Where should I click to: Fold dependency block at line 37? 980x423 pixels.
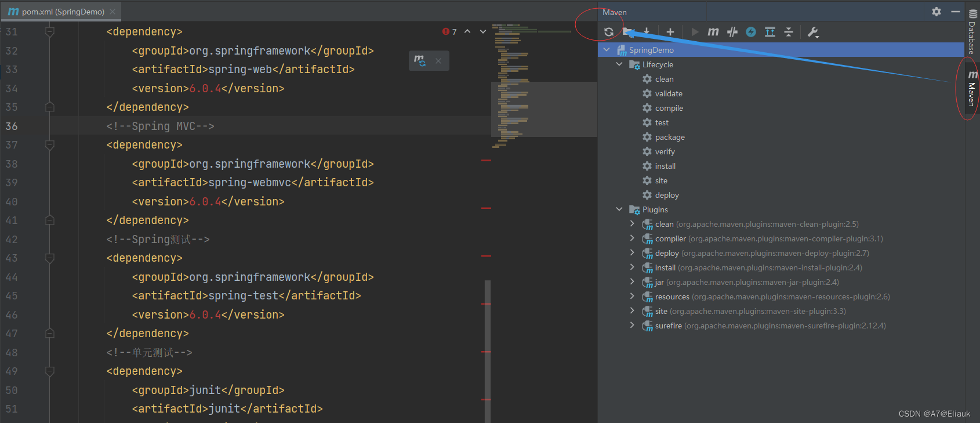point(50,145)
